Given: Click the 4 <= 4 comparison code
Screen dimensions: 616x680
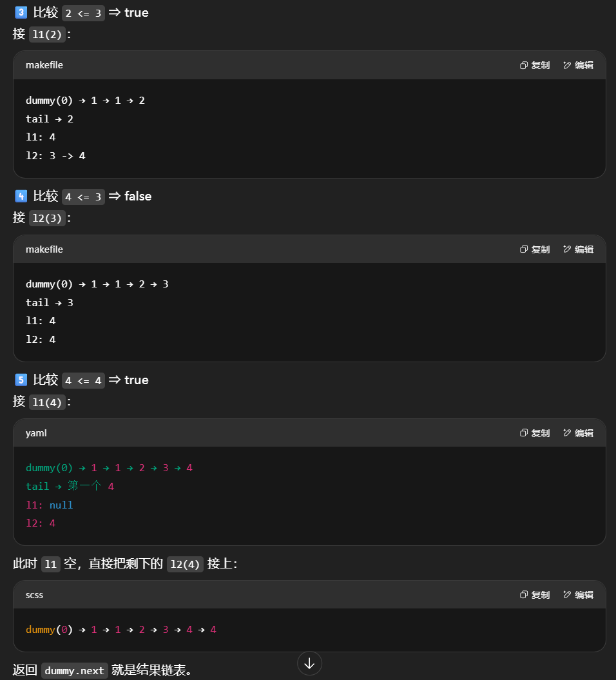Looking at the screenshot, I should 84,381.
